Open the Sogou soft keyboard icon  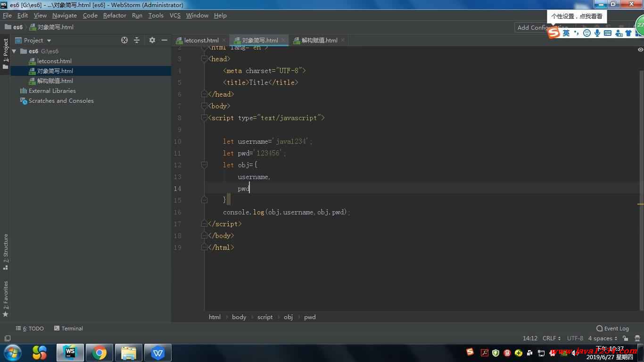pyautogui.click(x=608, y=33)
